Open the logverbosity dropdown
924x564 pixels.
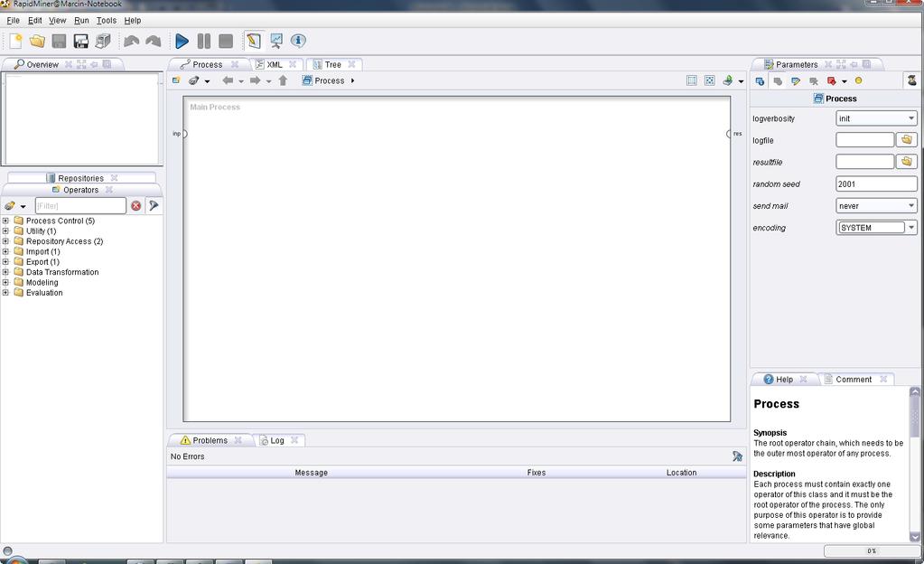(x=876, y=118)
